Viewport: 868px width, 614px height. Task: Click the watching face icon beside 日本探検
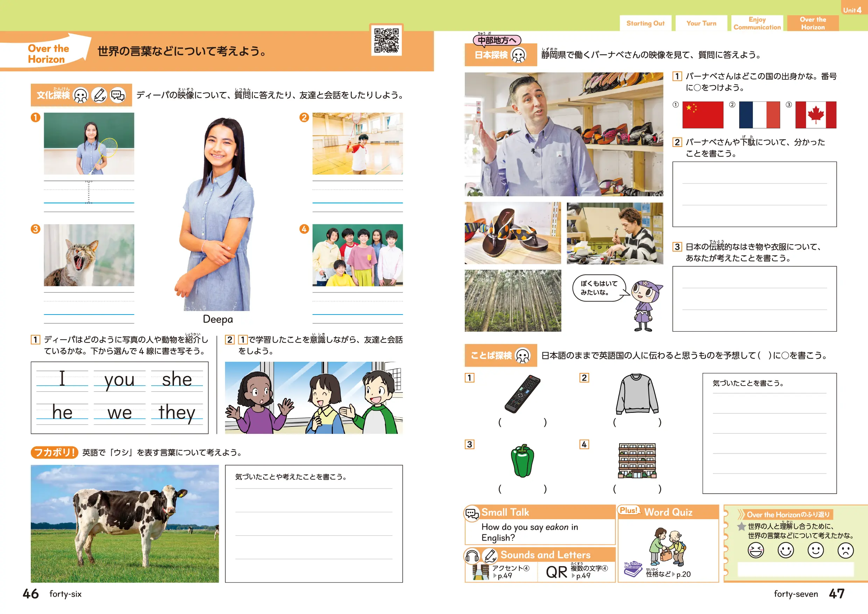(x=519, y=55)
